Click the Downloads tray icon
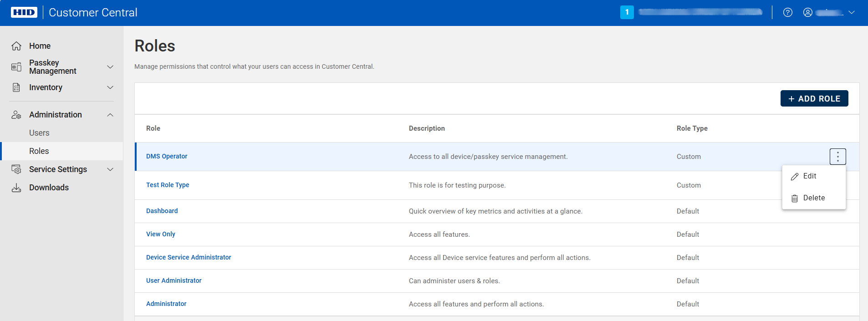 [16, 188]
